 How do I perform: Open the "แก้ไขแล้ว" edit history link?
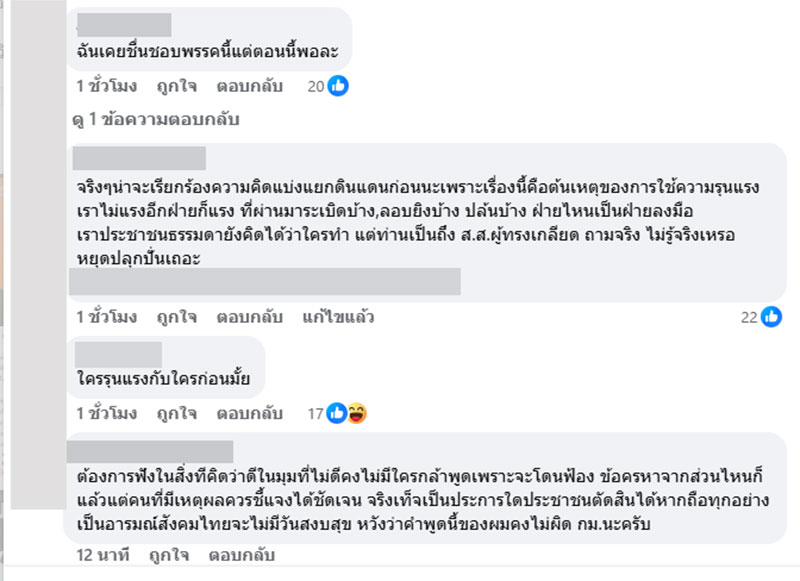coord(338,317)
